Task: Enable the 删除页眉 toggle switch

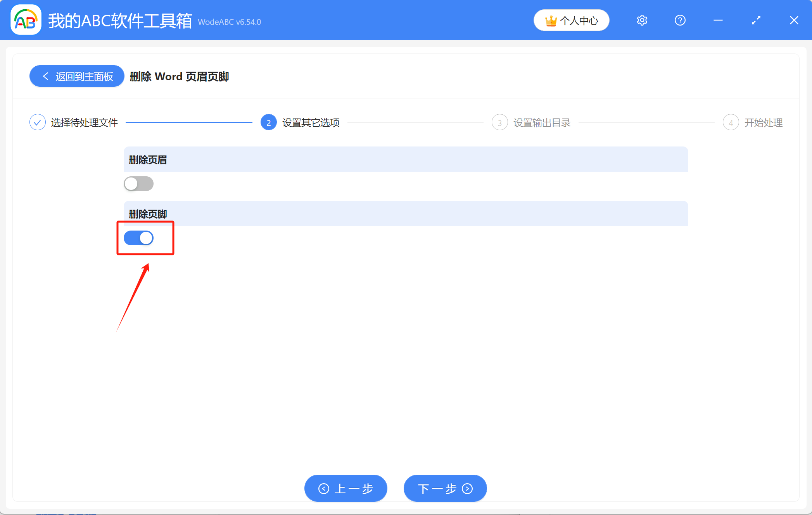Action: pos(138,183)
